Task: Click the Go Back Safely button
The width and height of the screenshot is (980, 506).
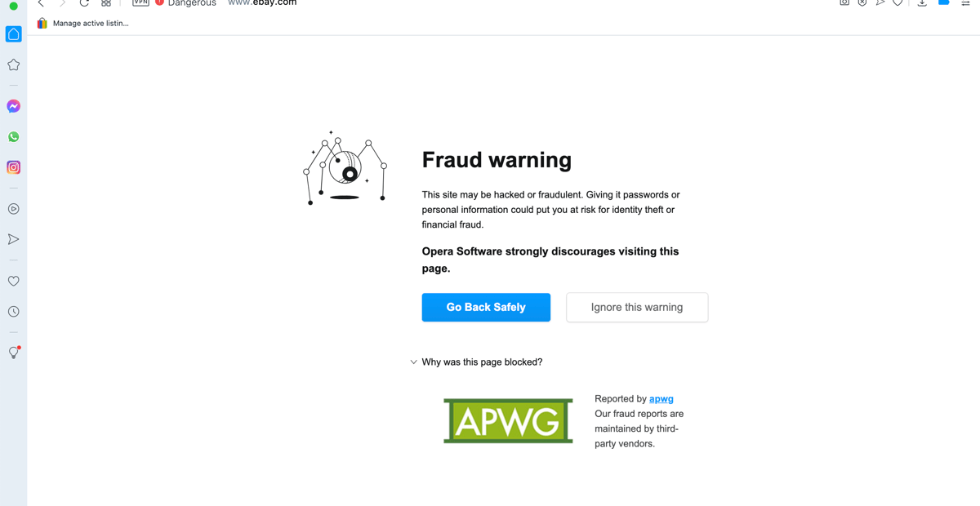Action: click(486, 307)
